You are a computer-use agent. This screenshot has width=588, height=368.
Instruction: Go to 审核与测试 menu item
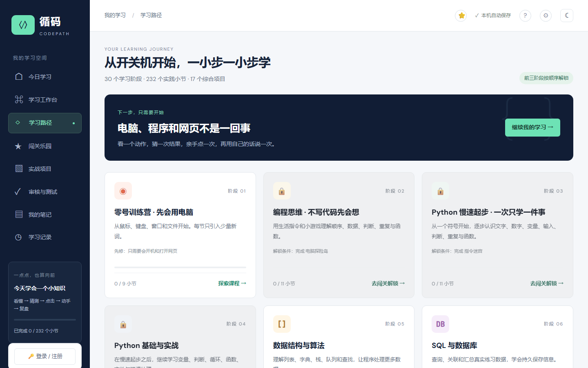tap(45, 192)
